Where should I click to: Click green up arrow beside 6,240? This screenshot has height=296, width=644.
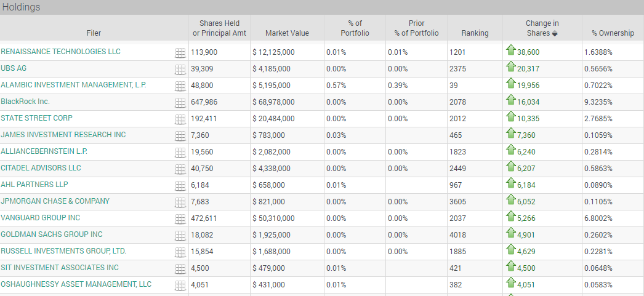pyautogui.click(x=510, y=150)
